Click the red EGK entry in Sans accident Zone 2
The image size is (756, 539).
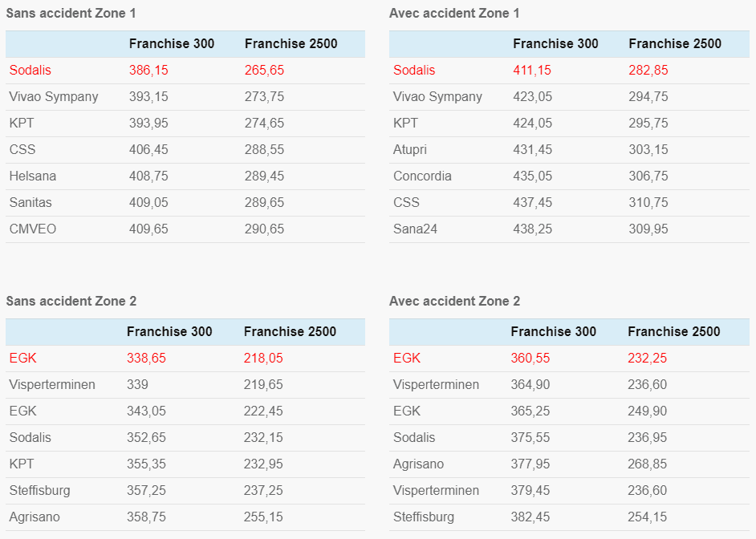tap(23, 359)
